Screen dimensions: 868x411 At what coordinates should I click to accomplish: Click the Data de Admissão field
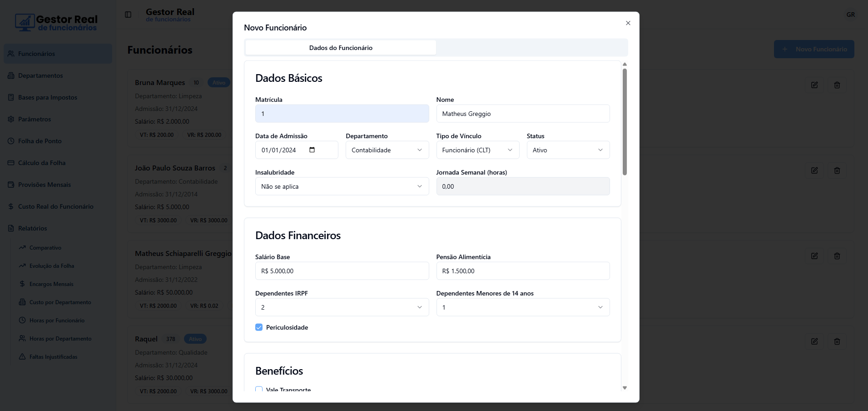click(297, 150)
